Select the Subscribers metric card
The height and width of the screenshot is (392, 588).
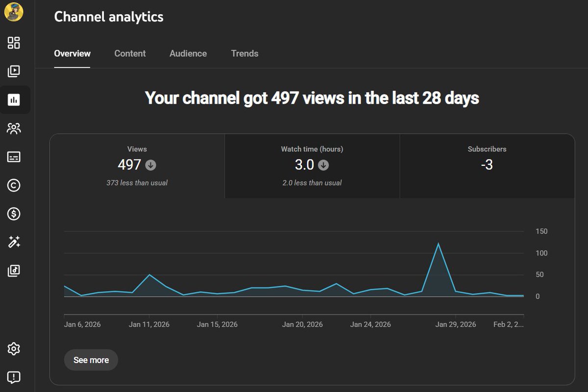pyautogui.click(x=487, y=166)
